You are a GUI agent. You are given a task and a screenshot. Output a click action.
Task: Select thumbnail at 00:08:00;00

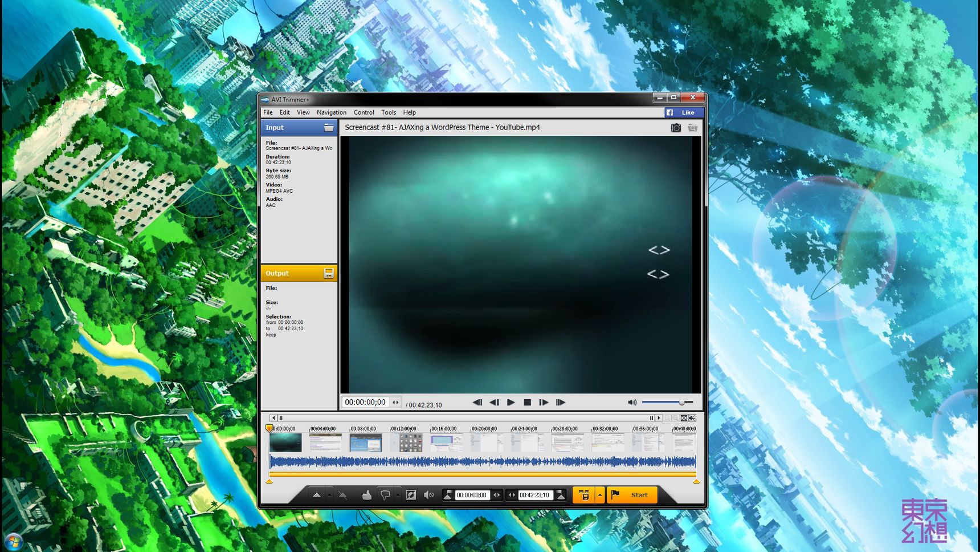tap(366, 443)
